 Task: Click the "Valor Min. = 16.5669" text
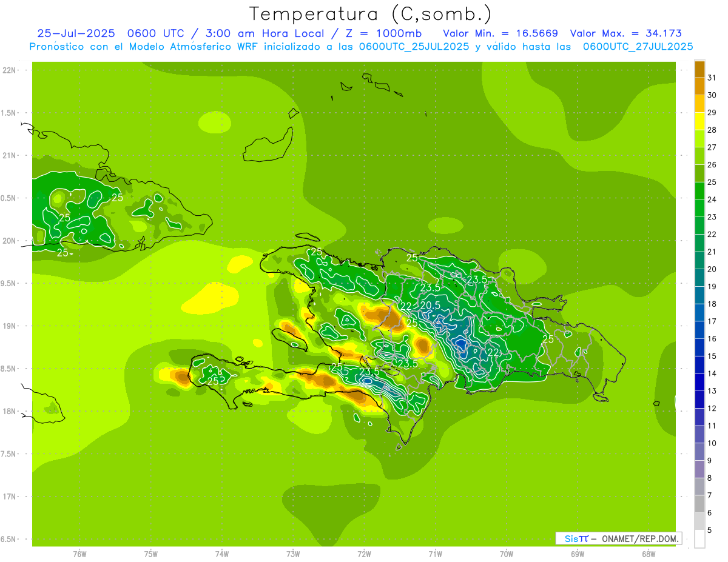tap(500, 33)
